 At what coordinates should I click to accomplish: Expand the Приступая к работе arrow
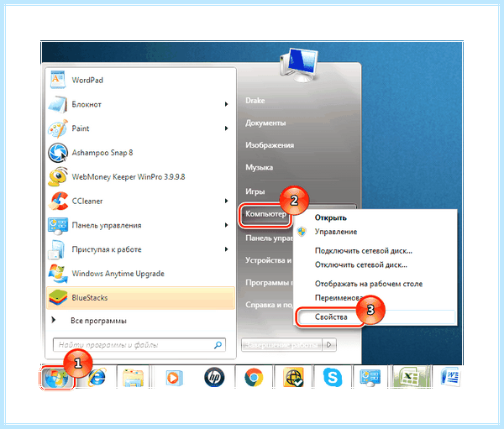click(x=226, y=249)
